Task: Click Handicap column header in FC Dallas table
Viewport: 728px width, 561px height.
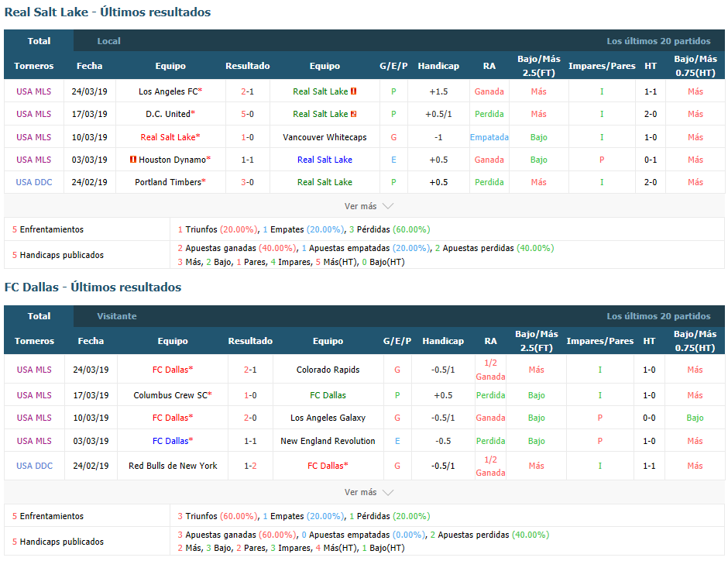Action: (443, 341)
